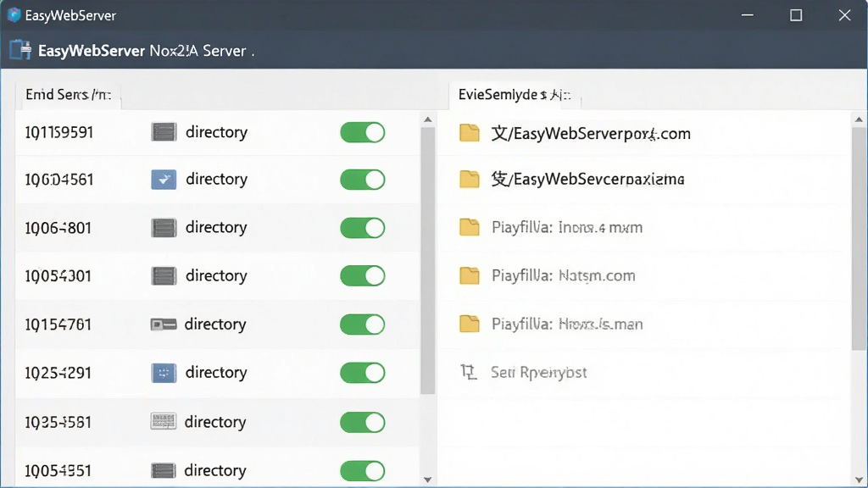868x488 pixels.
Task: Select the ID 10254291
Action: (x=58, y=373)
